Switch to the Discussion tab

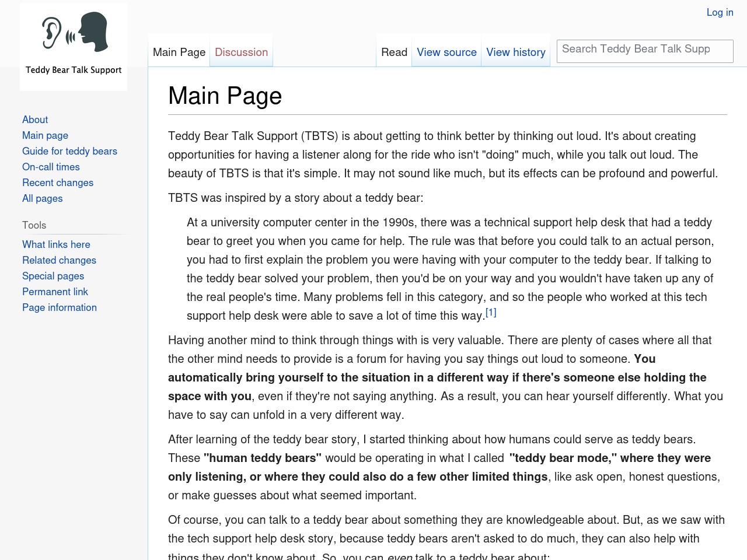[241, 52]
